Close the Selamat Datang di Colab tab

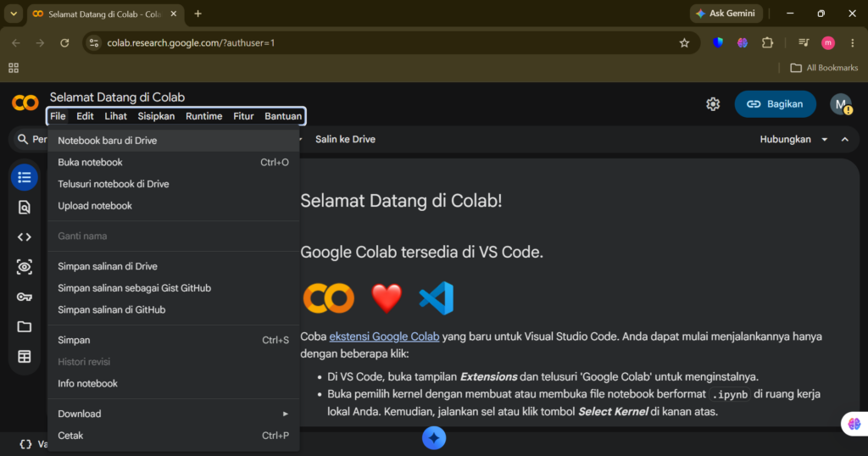click(173, 14)
